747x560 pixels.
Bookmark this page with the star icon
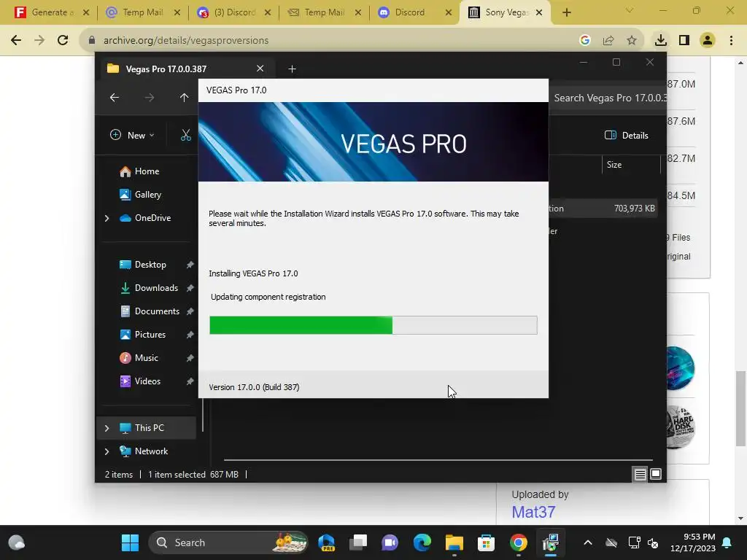point(632,41)
